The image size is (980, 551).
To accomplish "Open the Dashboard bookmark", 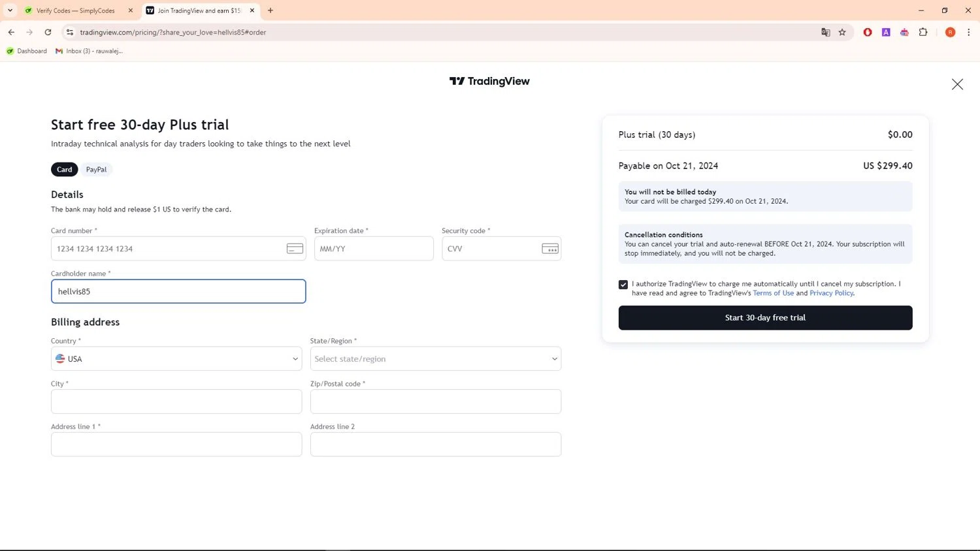I will (x=27, y=51).
